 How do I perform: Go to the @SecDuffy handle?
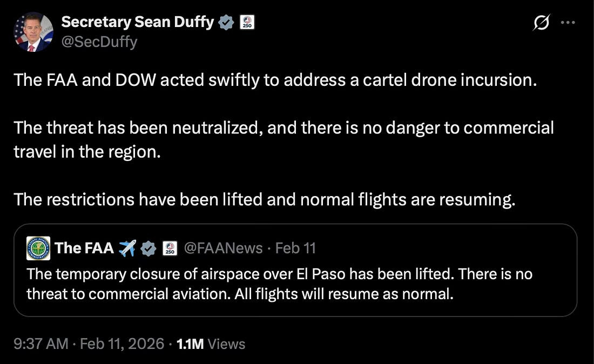tap(99, 42)
